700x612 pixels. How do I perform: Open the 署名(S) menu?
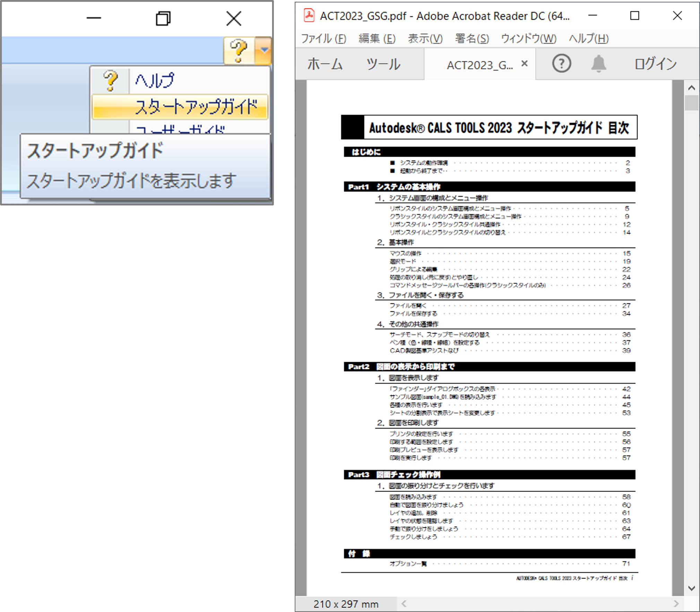pos(472,38)
